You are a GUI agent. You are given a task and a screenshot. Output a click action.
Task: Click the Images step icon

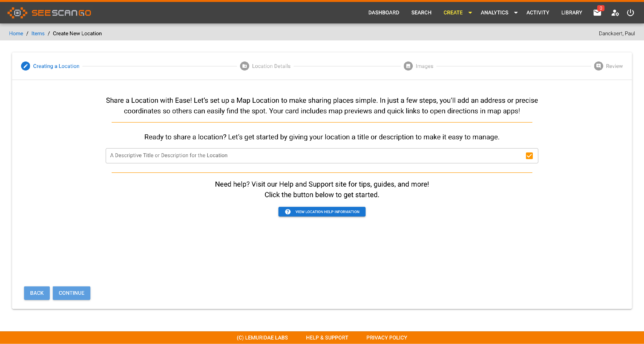408,66
